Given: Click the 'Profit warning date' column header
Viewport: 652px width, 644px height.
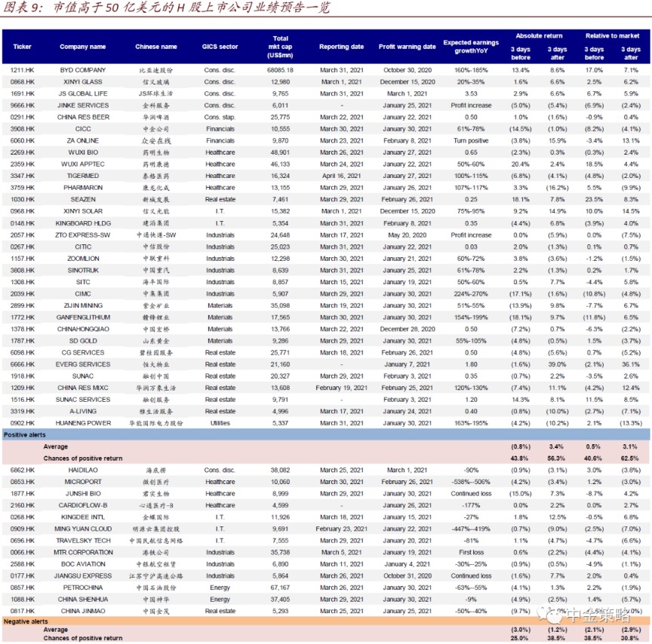Looking at the screenshot, I should point(407,47).
